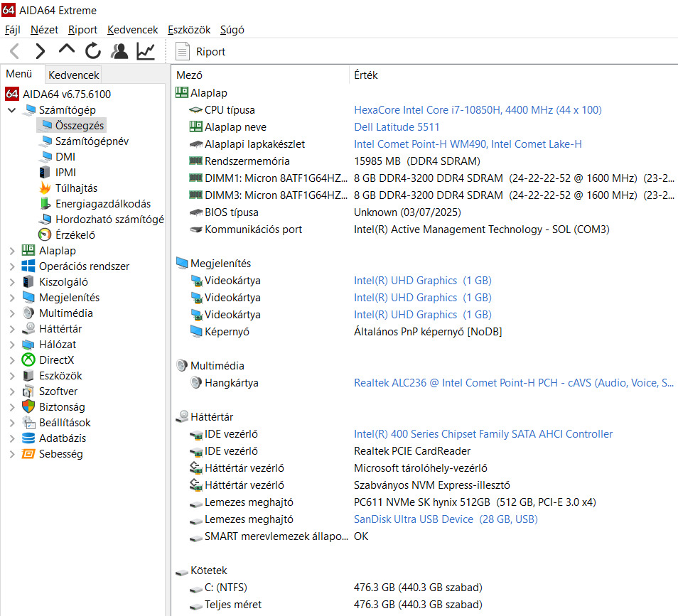Viewport: 678px width, 616px height.
Task: Open the Fájl menu
Action: coord(13,30)
